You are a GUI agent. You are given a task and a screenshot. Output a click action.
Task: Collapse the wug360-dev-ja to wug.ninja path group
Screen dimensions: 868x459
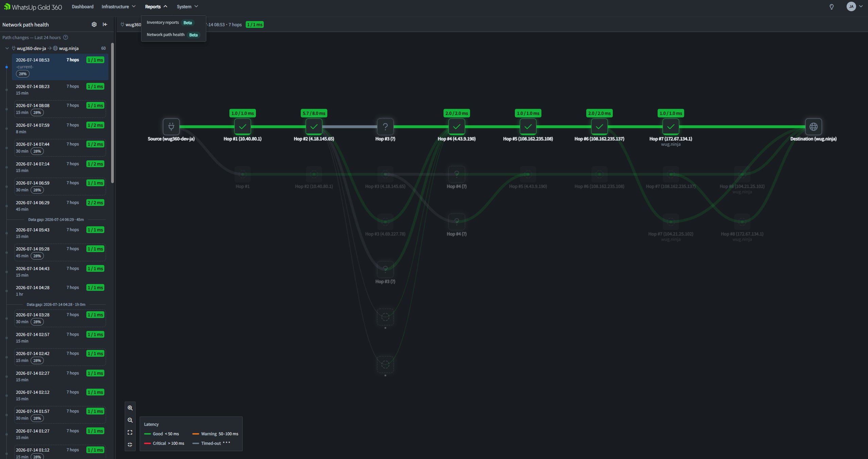7,48
